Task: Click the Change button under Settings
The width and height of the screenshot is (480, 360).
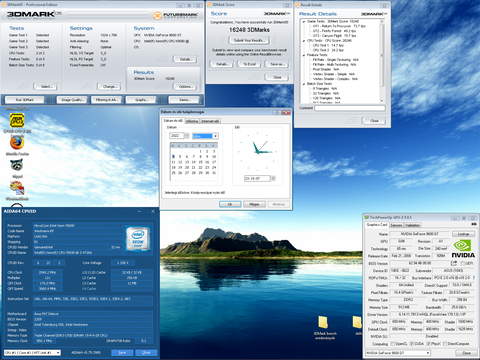Action: click(109, 87)
